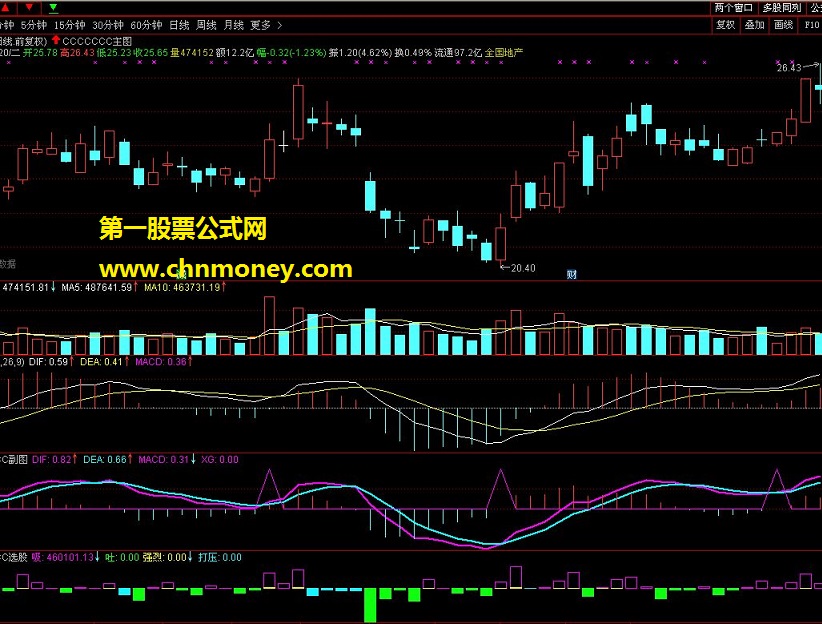Click the MACD: 0.36 label
Image resolution: width=822 pixels, height=624 pixels.
pyautogui.click(x=160, y=362)
